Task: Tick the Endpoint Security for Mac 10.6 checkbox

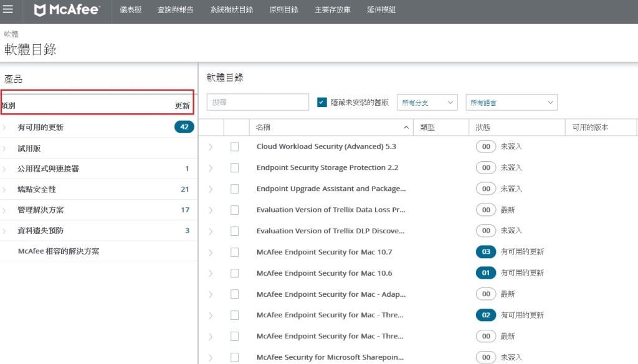Action: [235, 273]
